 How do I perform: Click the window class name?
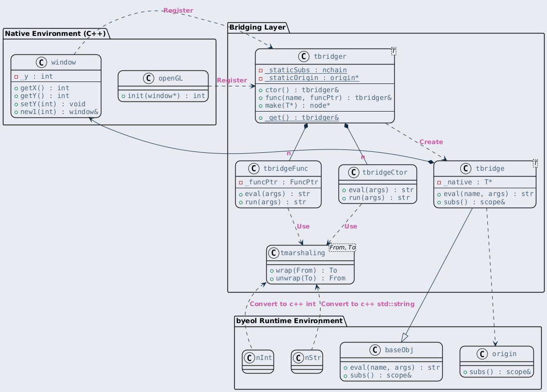(x=64, y=63)
